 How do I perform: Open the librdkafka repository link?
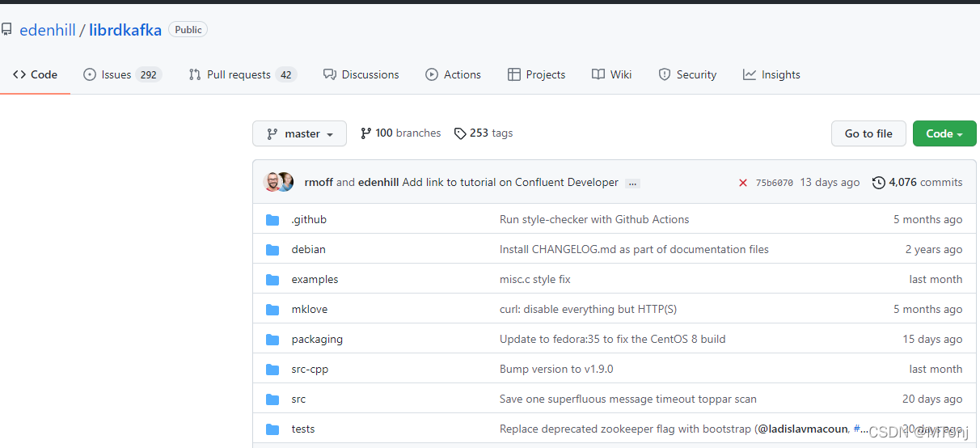coord(125,30)
